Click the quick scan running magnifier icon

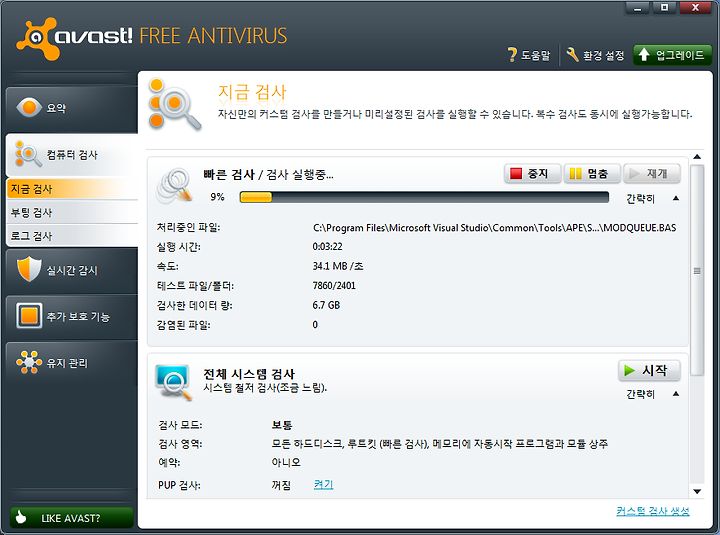[x=174, y=186]
